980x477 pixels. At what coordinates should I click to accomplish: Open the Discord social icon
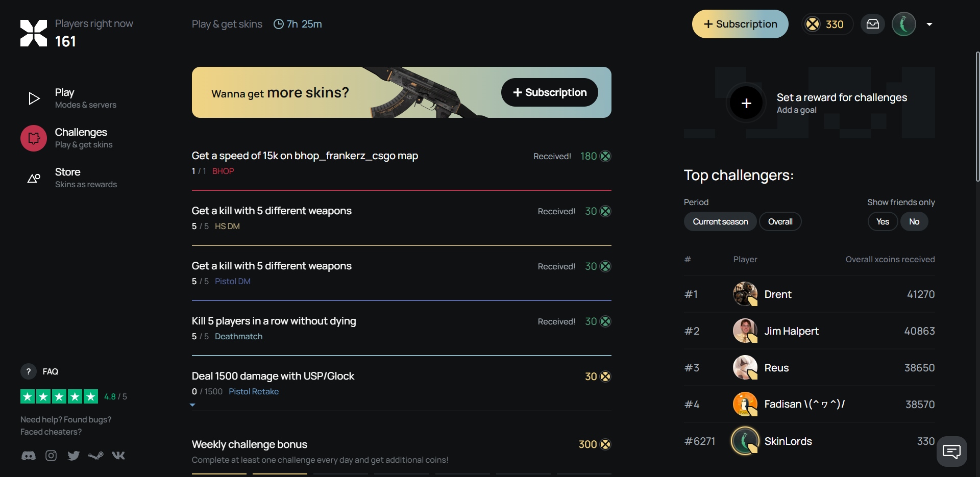tap(29, 456)
